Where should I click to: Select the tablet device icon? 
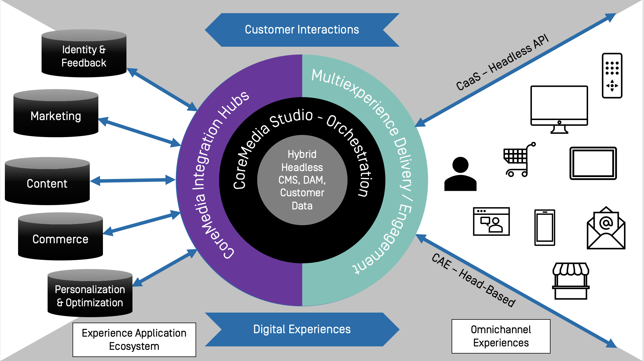tap(593, 163)
